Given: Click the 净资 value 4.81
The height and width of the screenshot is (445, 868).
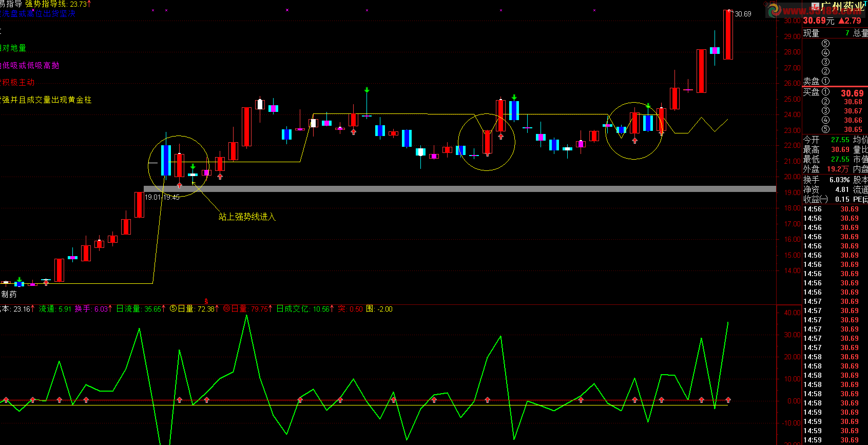Looking at the screenshot, I should click(x=842, y=190).
